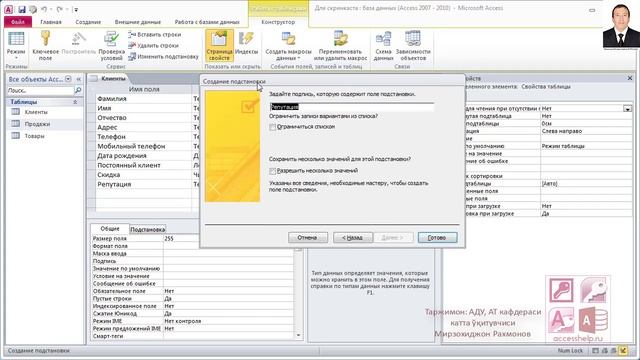
Task: Redo the last action
Action: tap(60, 9)
